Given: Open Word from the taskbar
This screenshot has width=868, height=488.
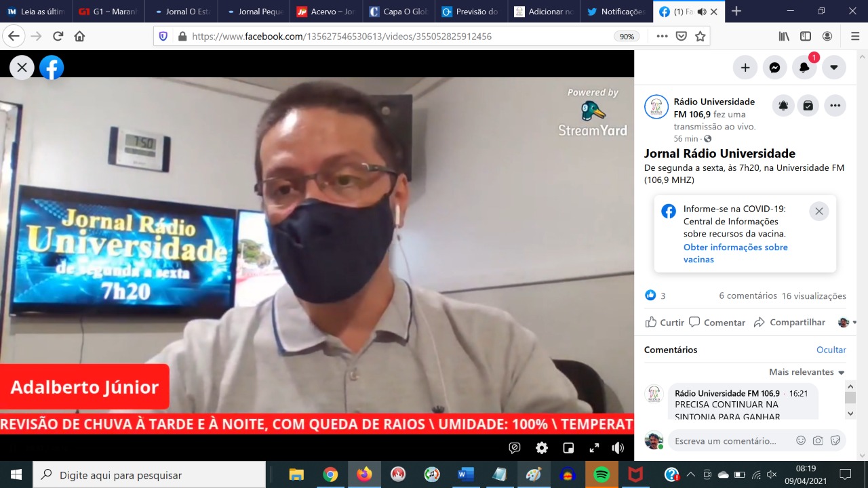Looking at the screenshot, I should [x=466, y=474].
